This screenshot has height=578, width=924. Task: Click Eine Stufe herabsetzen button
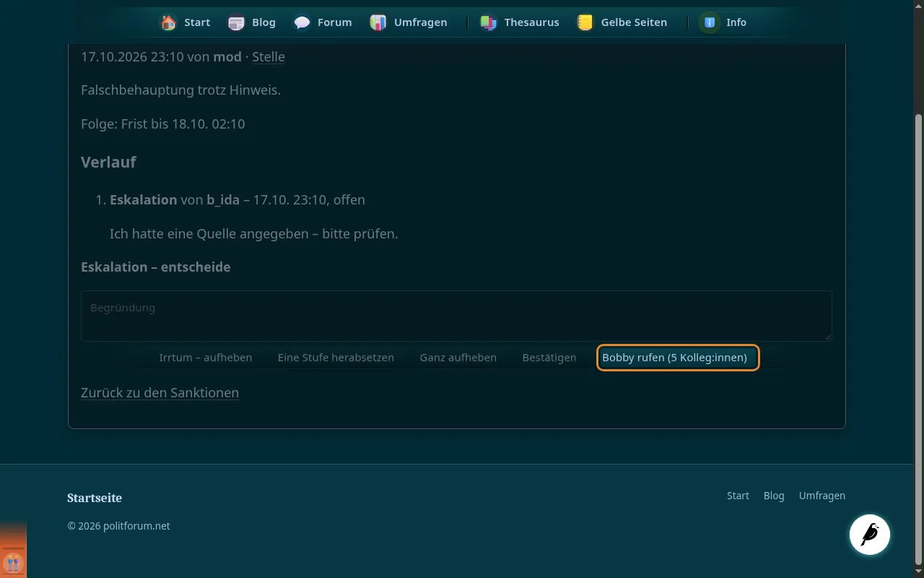point(336,358)
